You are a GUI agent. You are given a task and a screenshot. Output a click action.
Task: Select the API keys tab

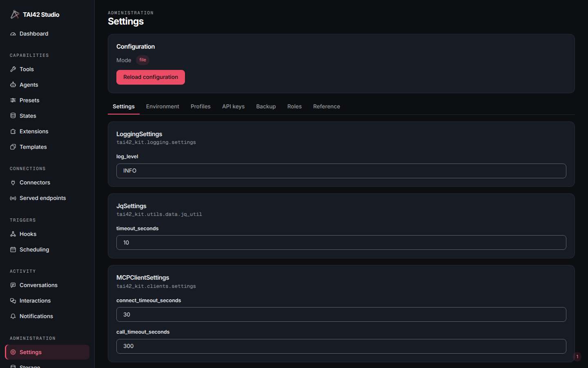click(x=233, y=107)
